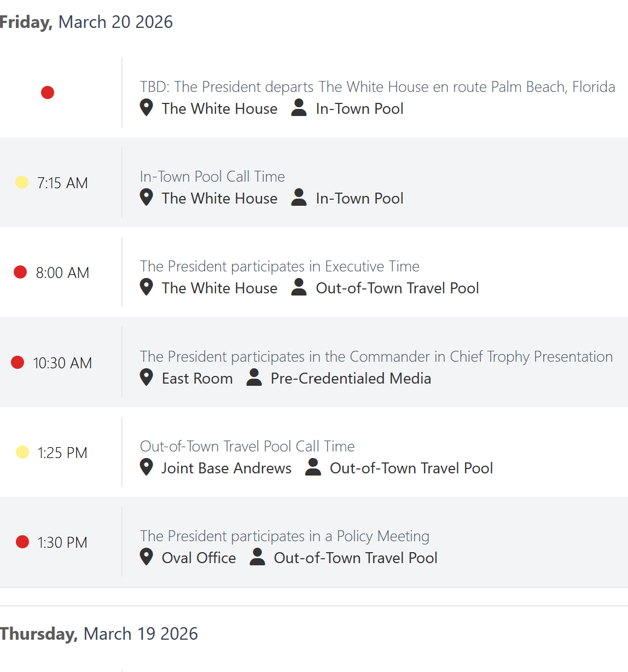The image size is (628, 672).
Task: Click the Executive Time event title
Action: tap(280, 266)
